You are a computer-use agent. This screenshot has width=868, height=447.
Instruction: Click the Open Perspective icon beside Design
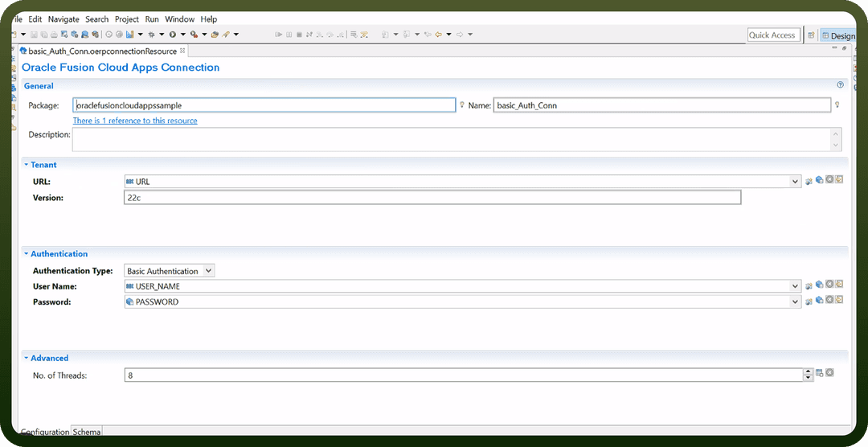811,35
